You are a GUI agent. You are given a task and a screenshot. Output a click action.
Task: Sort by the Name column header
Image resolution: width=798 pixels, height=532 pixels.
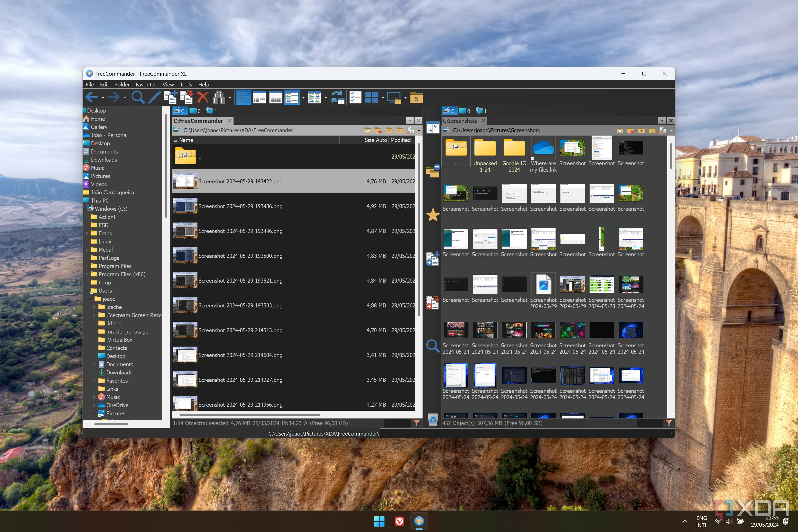(256, 140)
